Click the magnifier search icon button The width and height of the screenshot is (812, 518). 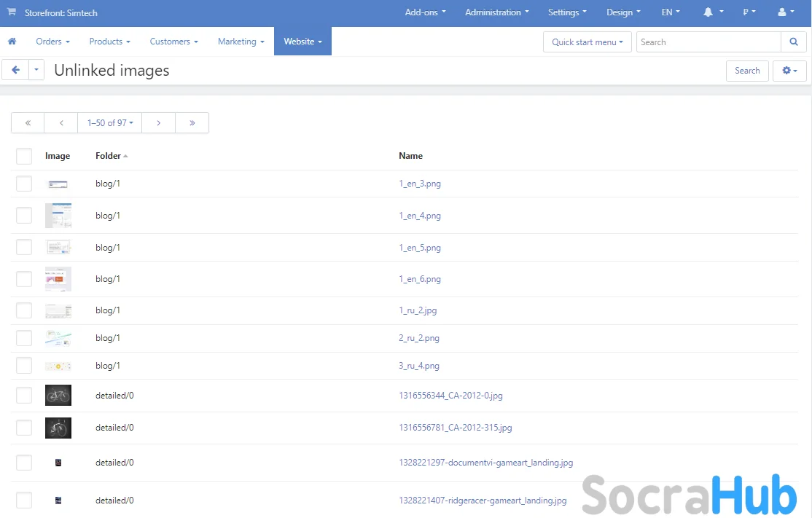[794, 42]
